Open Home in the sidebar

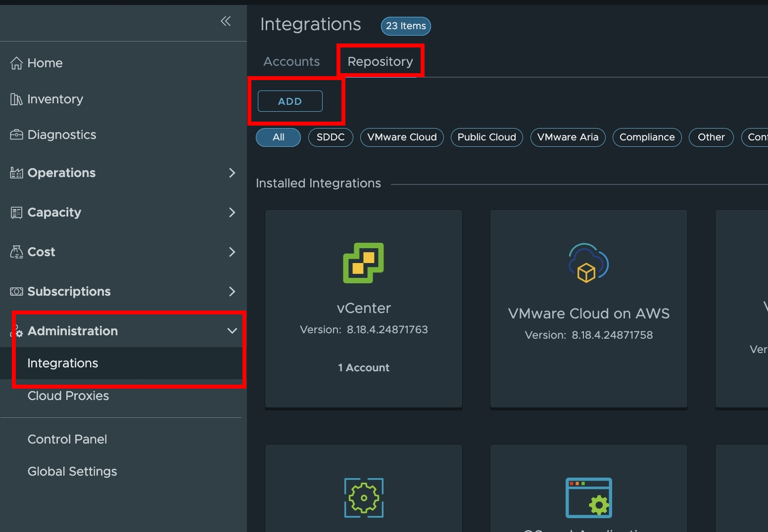[x=45, y=63]
